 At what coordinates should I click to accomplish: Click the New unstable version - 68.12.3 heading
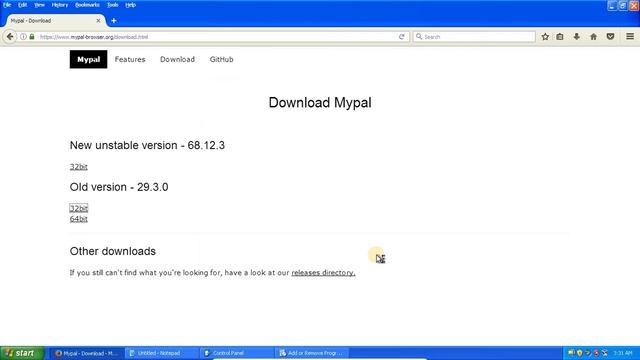tap(147, 145)
